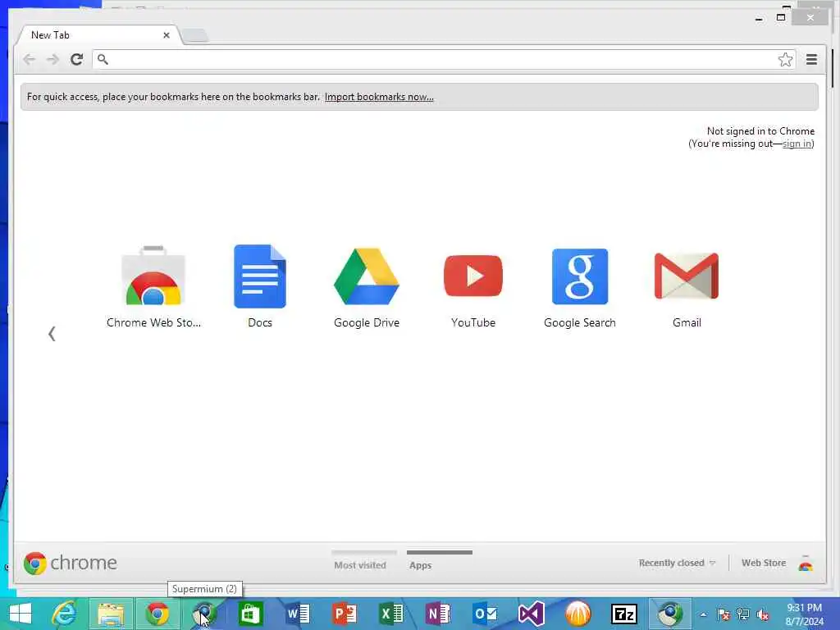Click the sign in link

(x=797, y=144)
